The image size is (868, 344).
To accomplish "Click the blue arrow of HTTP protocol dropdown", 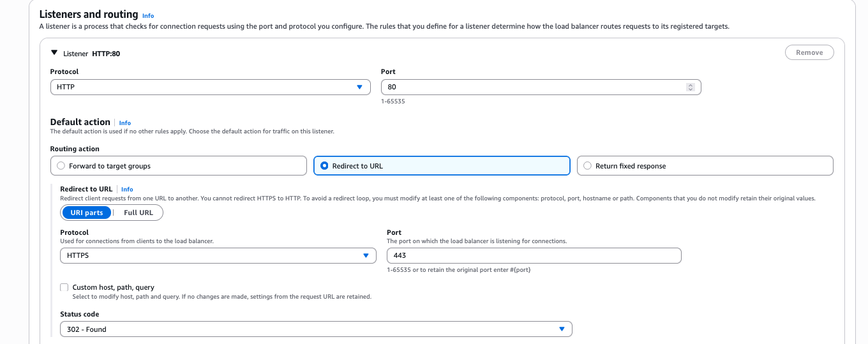I will click(x=359, y=87).
